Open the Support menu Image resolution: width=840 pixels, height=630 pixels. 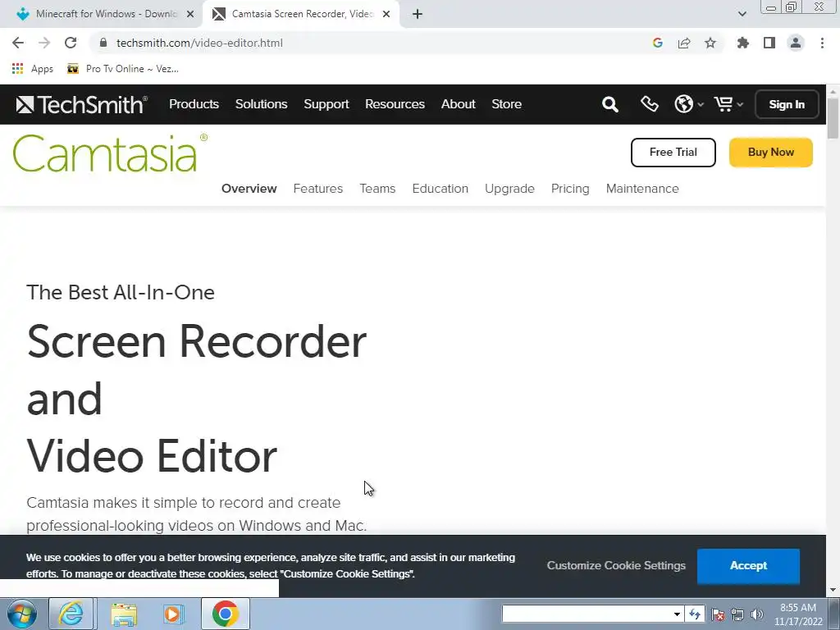pyautogui.click(x=326, y=104)
